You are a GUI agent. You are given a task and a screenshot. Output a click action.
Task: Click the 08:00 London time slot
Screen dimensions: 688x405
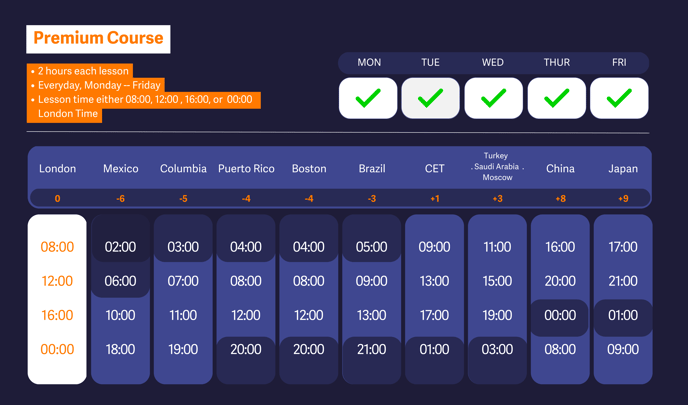(57, 247)
